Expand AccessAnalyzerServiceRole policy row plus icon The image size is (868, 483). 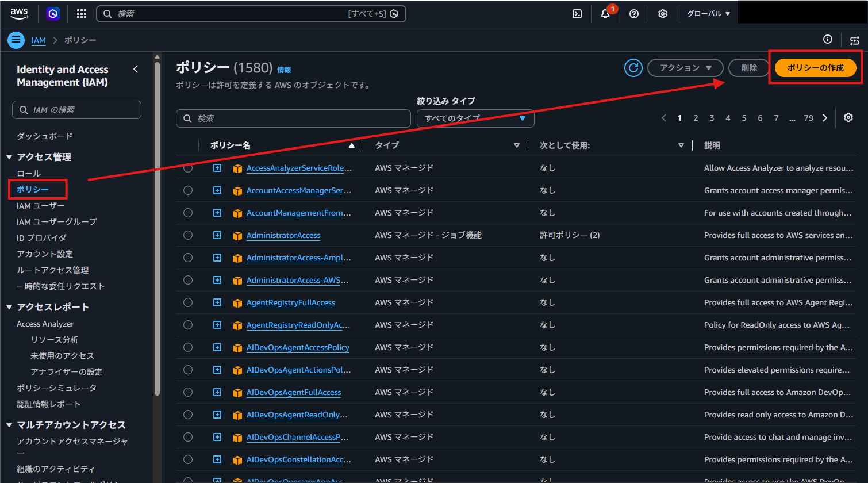click(x=217, y=168)
